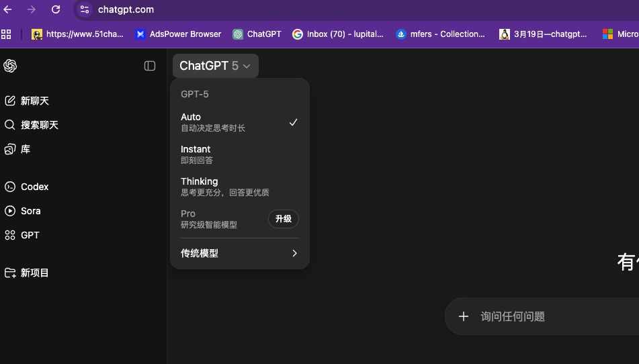639x364 pixels.
Task: Open the 51cha bookmark
Action: click(x=77, y=34)
